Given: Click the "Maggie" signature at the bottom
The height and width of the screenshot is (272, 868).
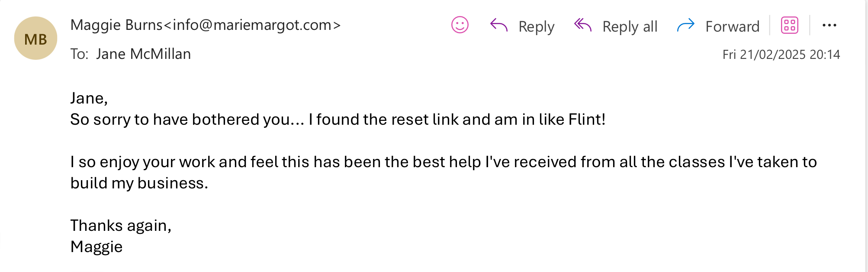Looking at the screenshot, I should (x=96, y=247).
